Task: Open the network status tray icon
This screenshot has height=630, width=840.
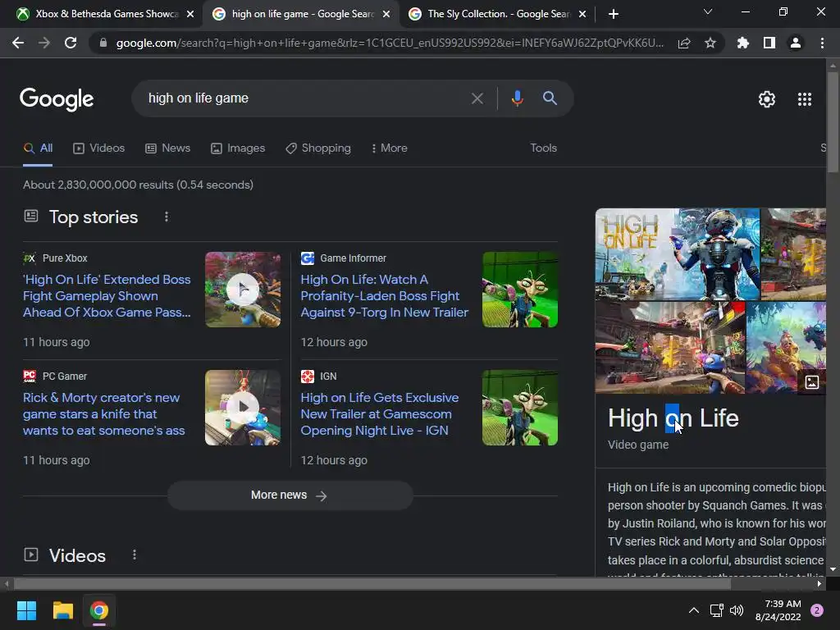Action: pyautogui.click(x=716, y=610)
